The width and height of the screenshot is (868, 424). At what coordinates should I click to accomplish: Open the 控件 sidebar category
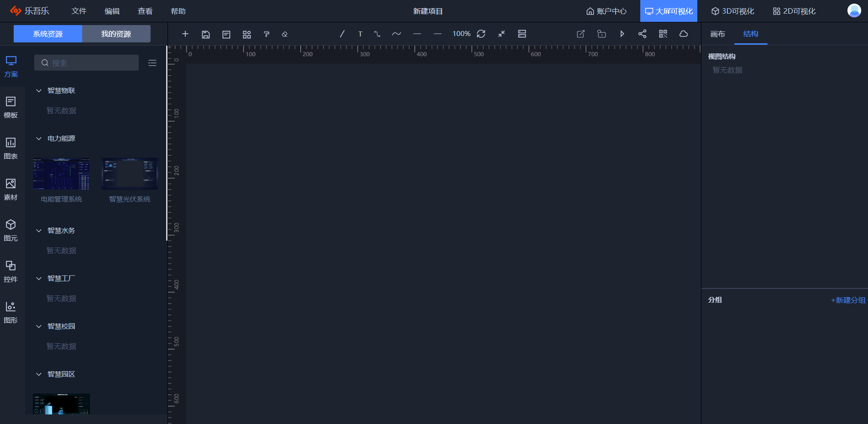[x=11, y=272]
